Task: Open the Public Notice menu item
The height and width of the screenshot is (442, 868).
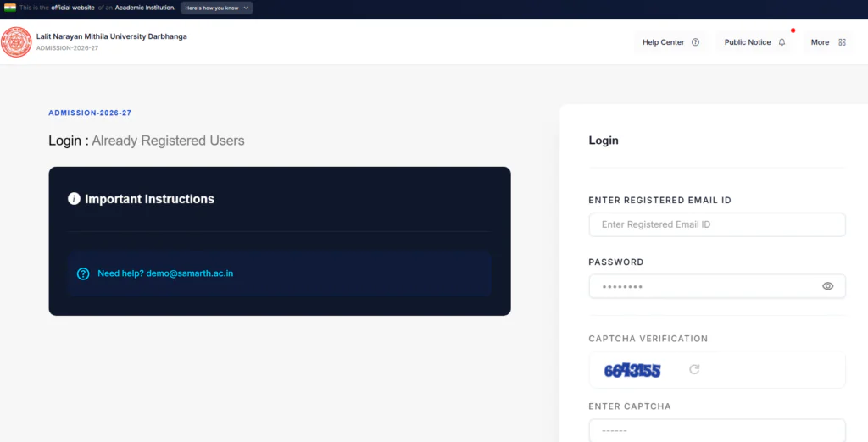Action: [x=754, y=42]
